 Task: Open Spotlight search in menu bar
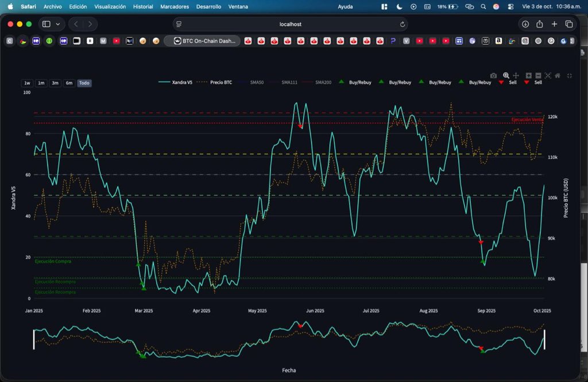483,6
